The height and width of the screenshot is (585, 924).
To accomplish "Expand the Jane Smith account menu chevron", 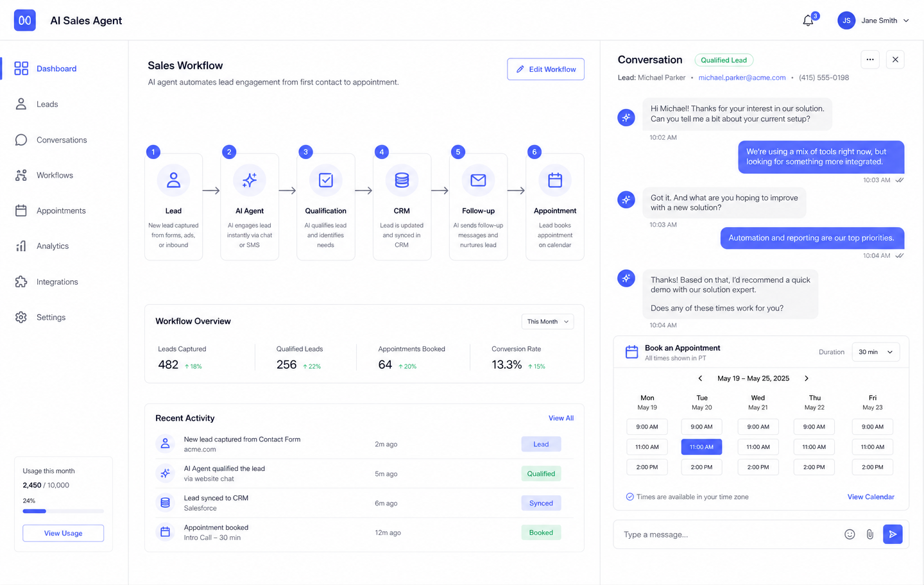I will tap(906, 21).
